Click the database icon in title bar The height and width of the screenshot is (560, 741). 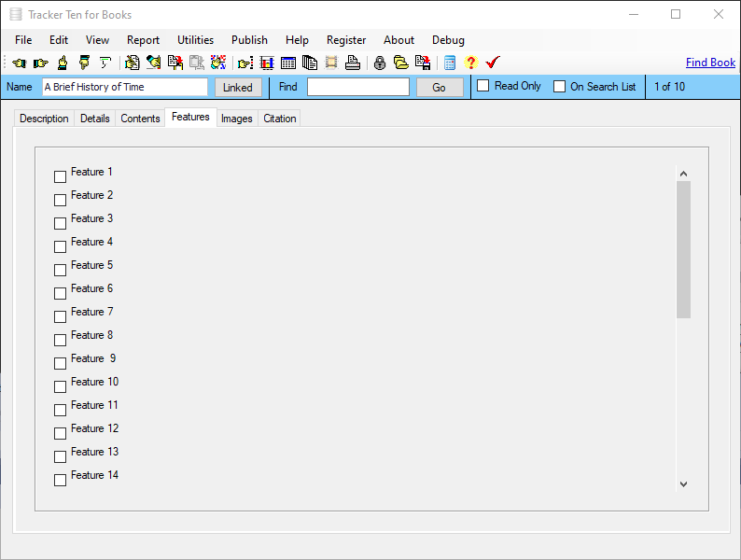click(16, 15)
